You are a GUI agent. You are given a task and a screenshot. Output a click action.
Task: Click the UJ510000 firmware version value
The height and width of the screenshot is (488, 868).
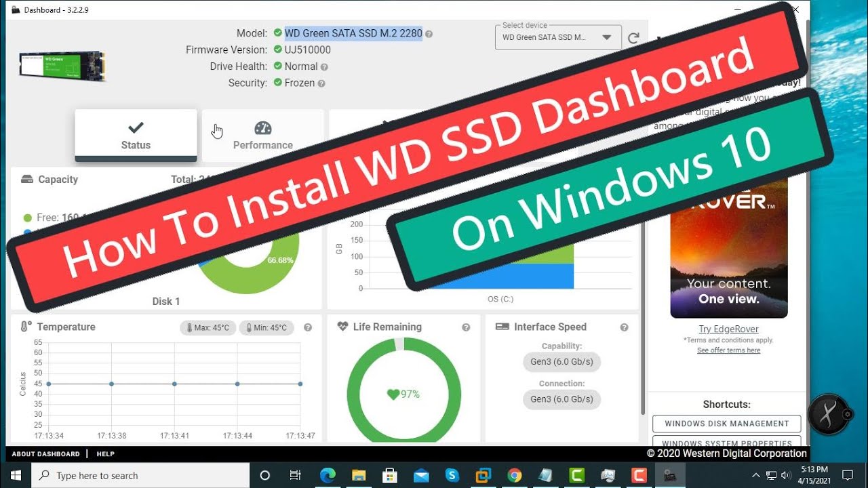(308, 49)
